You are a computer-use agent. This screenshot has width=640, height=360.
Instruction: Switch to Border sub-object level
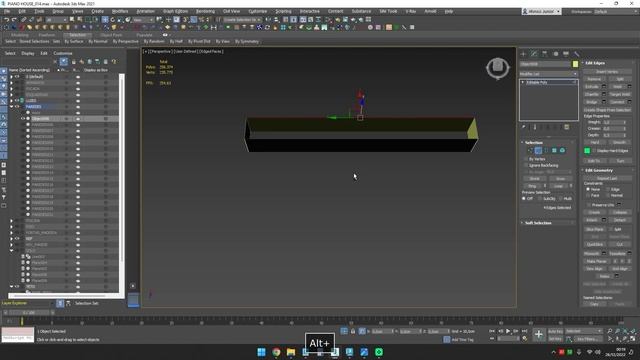click(546, 151)
